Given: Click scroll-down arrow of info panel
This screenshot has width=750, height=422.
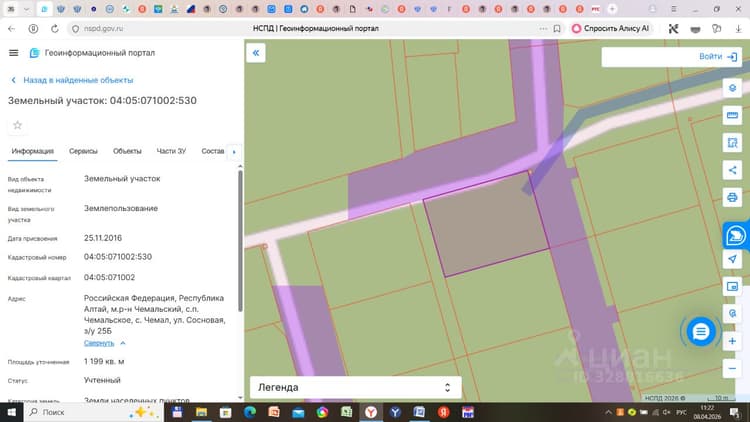Looking at the screenshot, I should pyautogui.click(x=240, y=398).
